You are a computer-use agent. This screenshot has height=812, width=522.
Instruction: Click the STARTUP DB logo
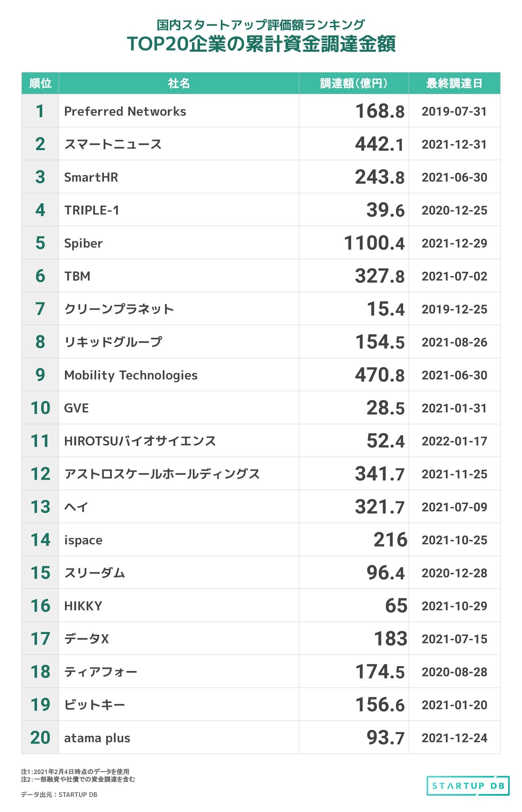(x=468, y=786)
